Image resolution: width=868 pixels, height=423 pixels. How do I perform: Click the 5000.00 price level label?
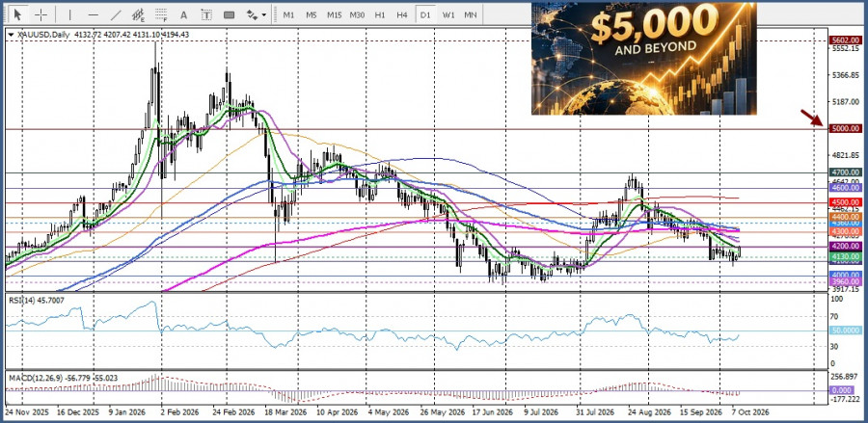pyautogui.click(x=845, y=128)
